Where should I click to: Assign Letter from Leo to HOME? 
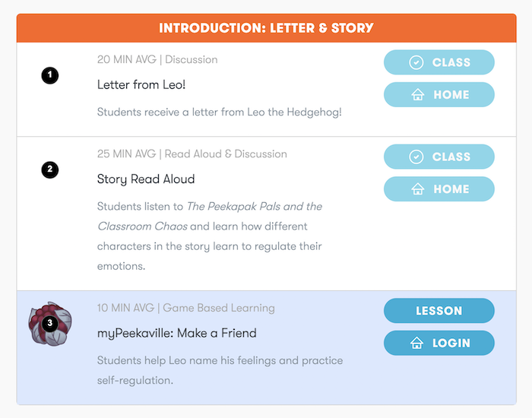point(439,95)
